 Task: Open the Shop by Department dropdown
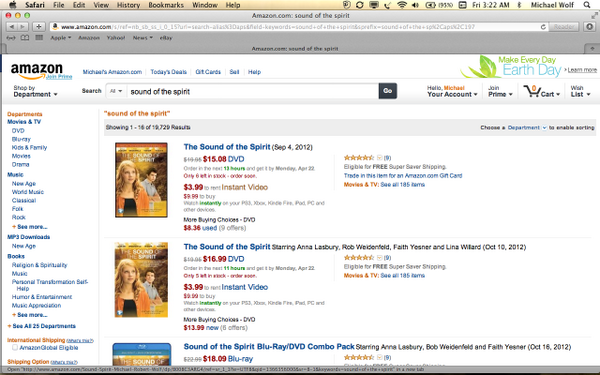pyautogui.click(x=35, y=91)
